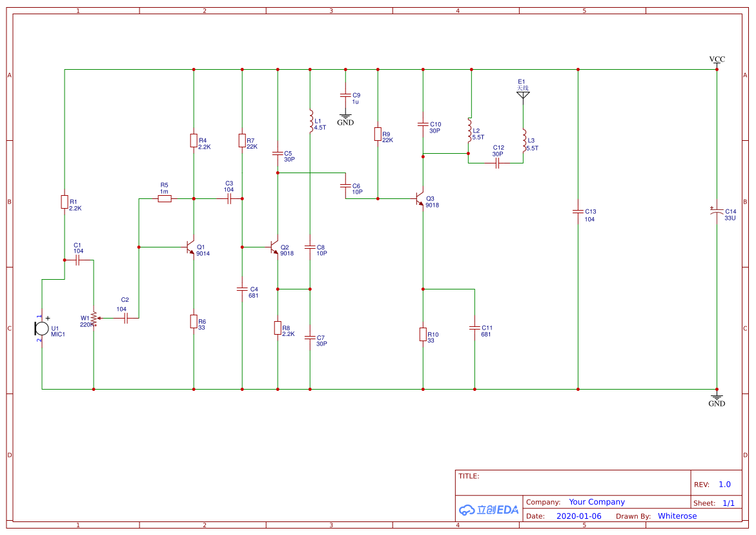Select the C10 30P capacitor symbol
Image resolution: width=756 pixels, height=535 pixels.
point(423,125)
